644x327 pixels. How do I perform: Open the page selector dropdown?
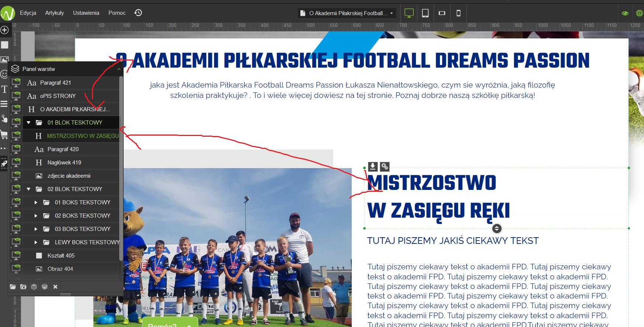pyautogui.click(x=347, y=13)
